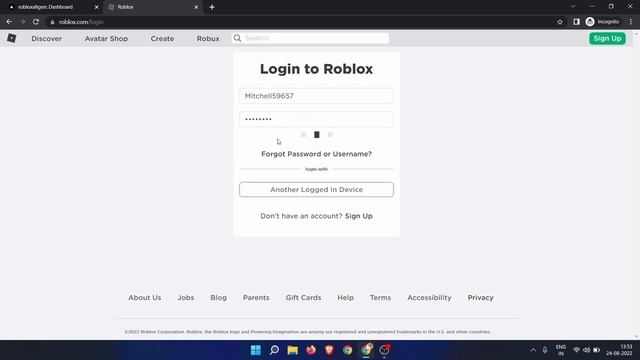The height and width of the screenshot is (360, 640).
Task: Click the browser address bar URL
Action: pos(81,22)
